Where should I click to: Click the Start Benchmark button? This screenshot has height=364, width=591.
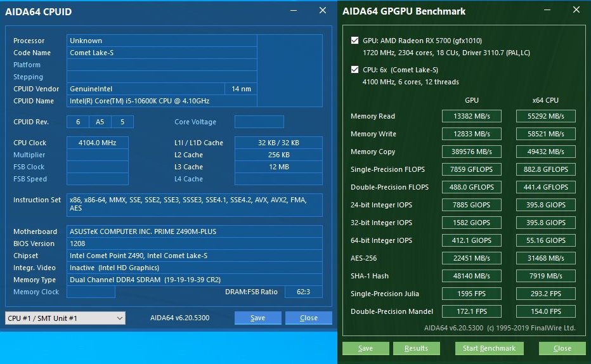coord(489,348)
